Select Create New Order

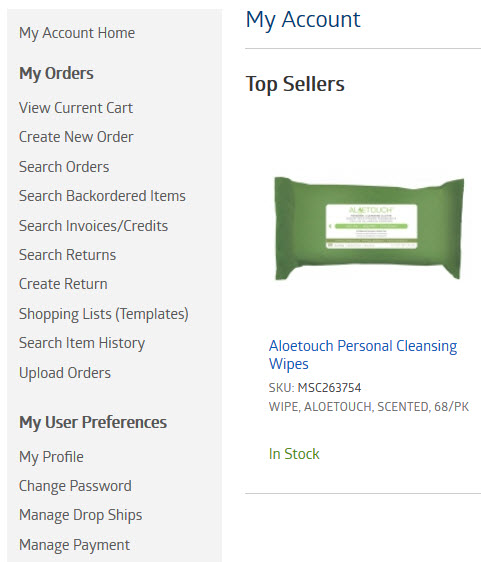tap(76, 137)
